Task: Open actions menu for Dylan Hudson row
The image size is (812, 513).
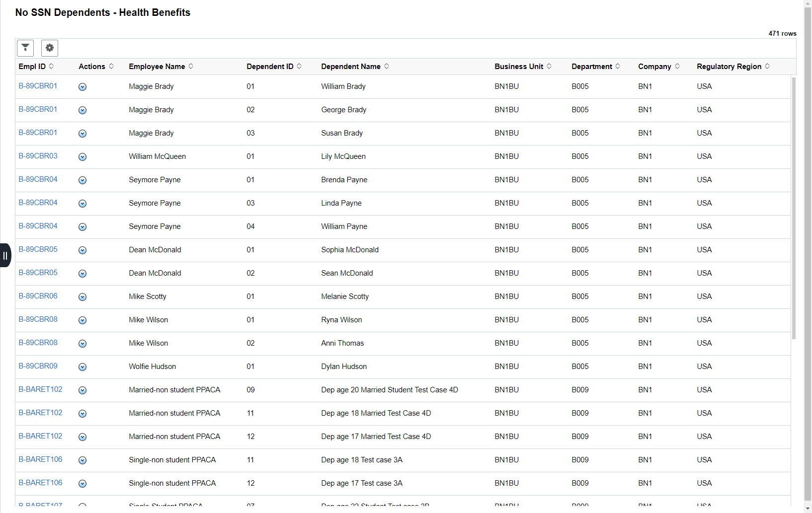Action: [82, 367]
